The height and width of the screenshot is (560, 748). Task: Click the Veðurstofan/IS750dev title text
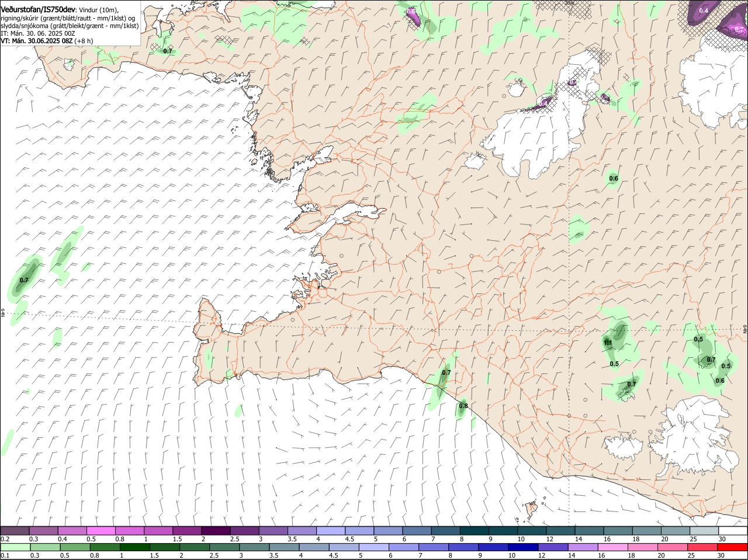(38, 10)
